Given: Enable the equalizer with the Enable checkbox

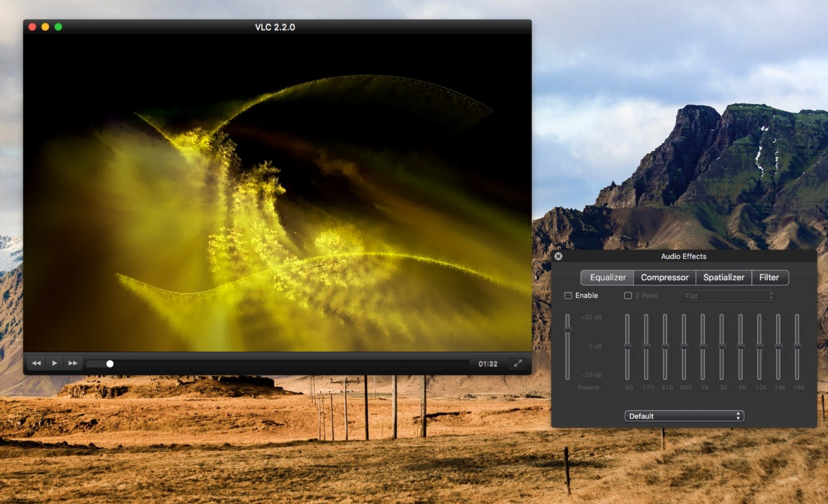Looking at the screenshot, I should point(568,295).
